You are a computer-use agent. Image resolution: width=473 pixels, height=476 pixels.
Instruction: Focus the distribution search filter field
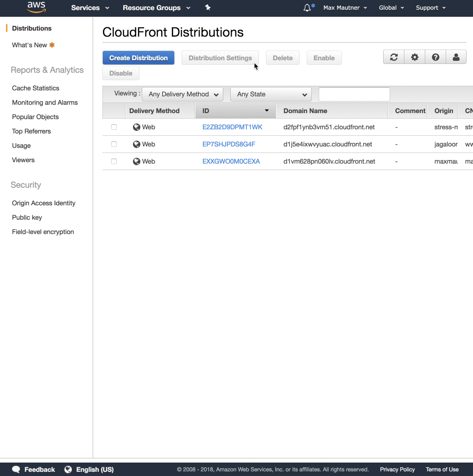[354, 94]
